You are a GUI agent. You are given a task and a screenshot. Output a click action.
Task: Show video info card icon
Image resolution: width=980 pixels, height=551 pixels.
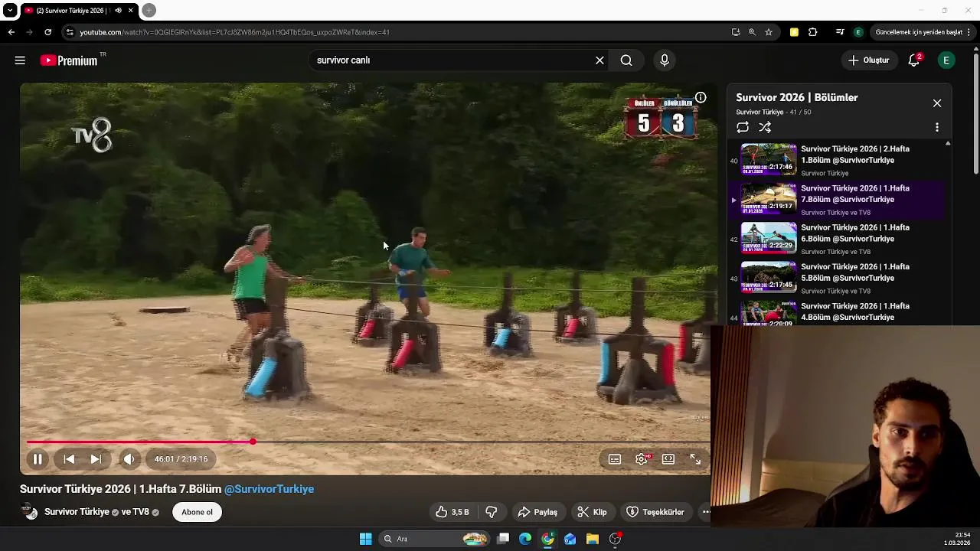(701, 98)
